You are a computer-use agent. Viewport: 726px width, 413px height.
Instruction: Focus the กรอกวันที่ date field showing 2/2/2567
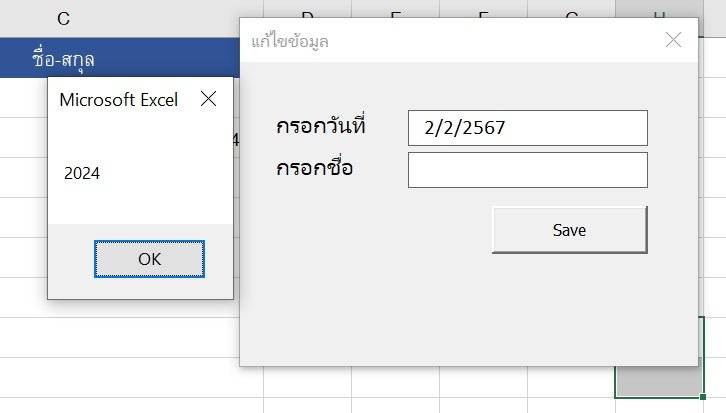coord(527,128)
